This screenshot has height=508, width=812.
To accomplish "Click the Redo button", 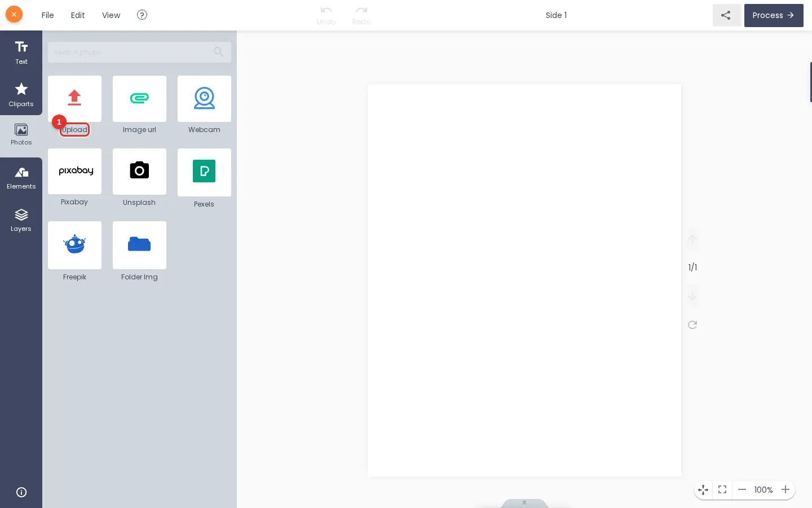I will pos(361,15).
